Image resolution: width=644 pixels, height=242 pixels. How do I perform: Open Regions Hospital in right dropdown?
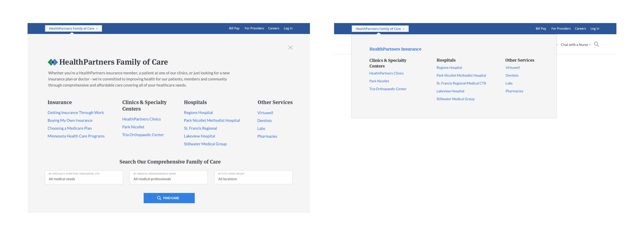point(449,67)
